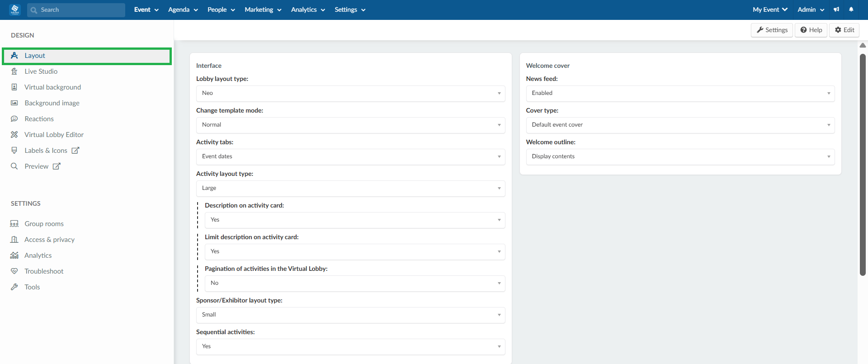This screenshot has width=868, height=364.
Task: Open Group rooms settings
Action: tap(44, 224)
